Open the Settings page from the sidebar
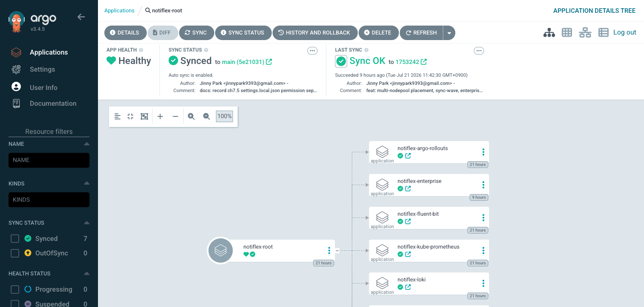This screenshot has width=644, height=307. point(42,69)
